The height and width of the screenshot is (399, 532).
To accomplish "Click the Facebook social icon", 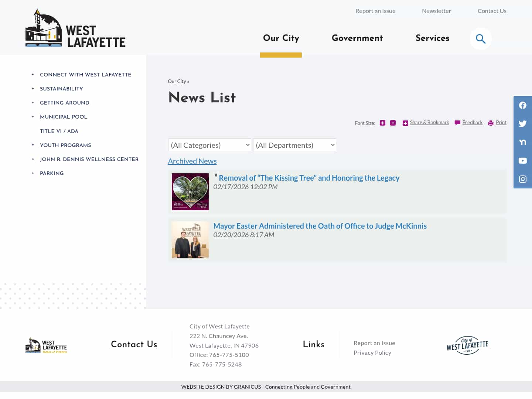I will (522, 105).
